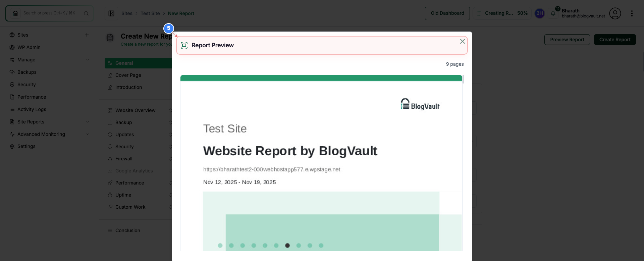The height and width of the screenshot is (261, 644).
Task: Click the Performance rocket icon in sections
Action: click(110, 183)
